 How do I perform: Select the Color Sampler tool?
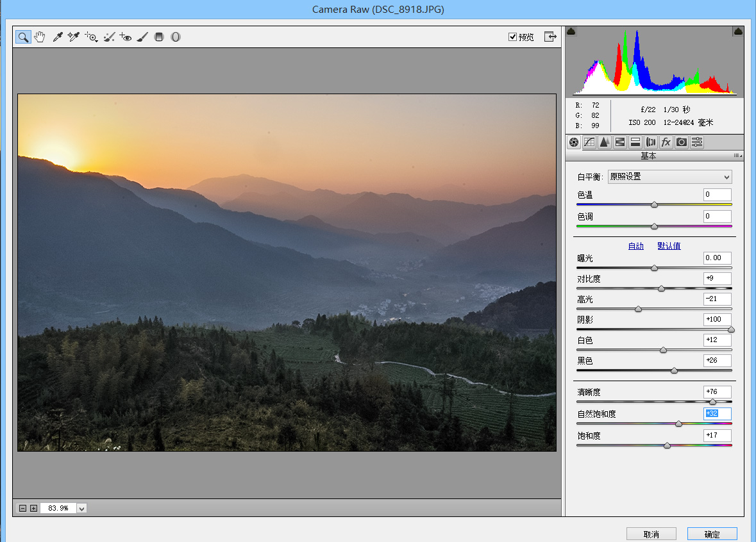click(73, 37)
